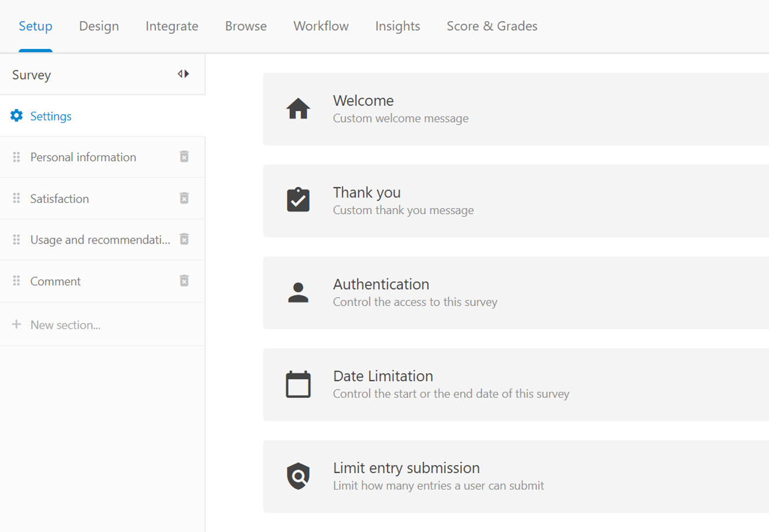Open the Welcome settings card title
Screen dimensions: 769x532
363,100
